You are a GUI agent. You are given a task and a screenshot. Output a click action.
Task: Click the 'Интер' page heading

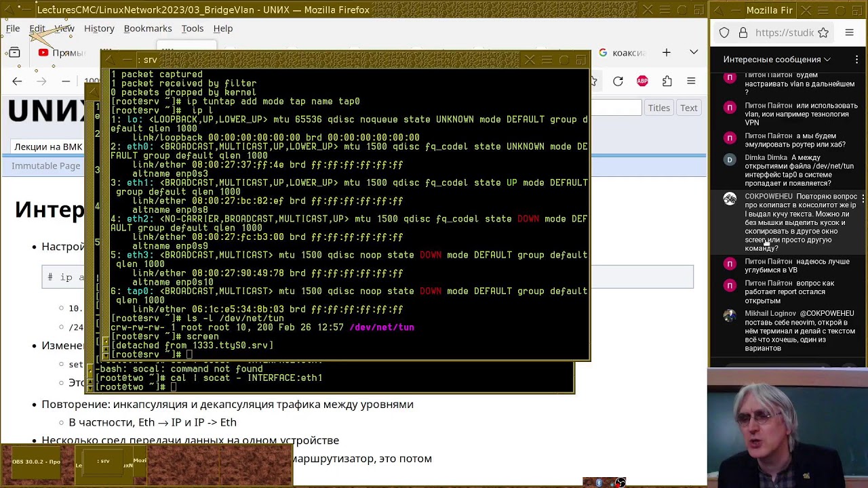tap(50, 209)
